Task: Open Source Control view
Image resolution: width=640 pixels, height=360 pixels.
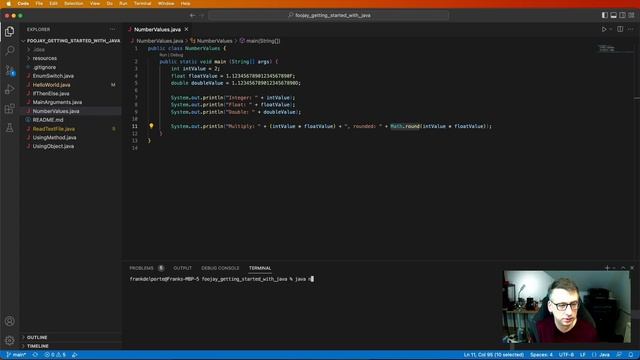Action: pos(9,70)
